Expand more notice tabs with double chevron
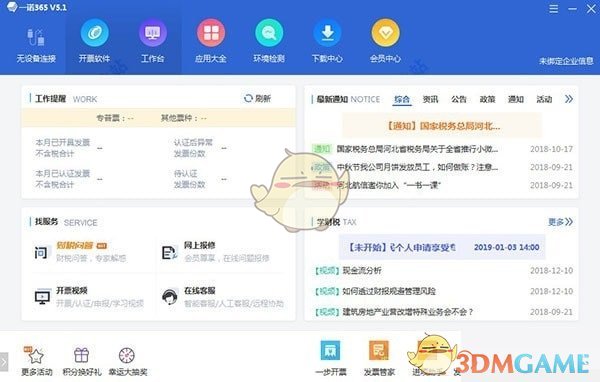 pyautogui.click(x=569, y=99)
